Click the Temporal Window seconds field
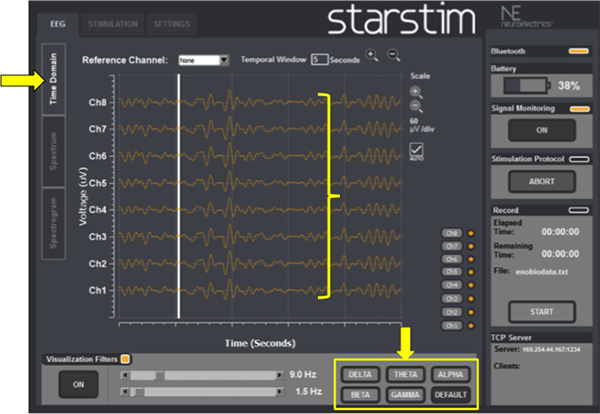This screenshot has width=600, height=414. point(318,59)
